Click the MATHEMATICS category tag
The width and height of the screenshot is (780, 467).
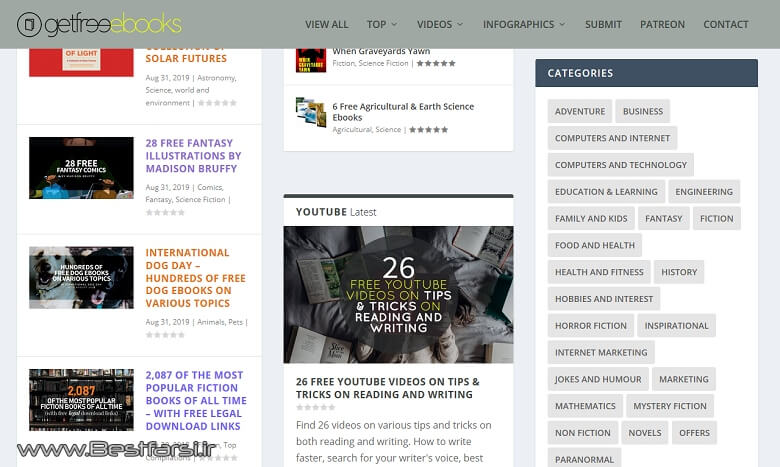(x=585, y=406)
